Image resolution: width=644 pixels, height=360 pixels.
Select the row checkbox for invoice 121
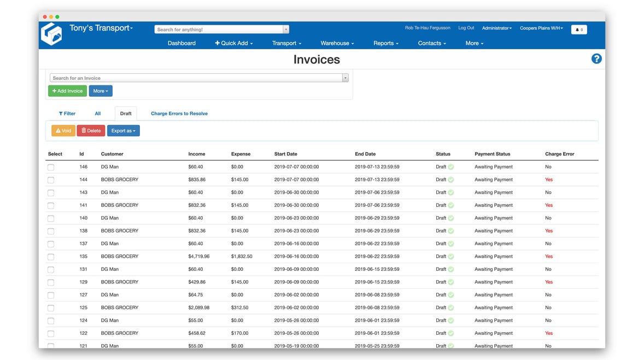pyautogui.click(x=51, y=346)
